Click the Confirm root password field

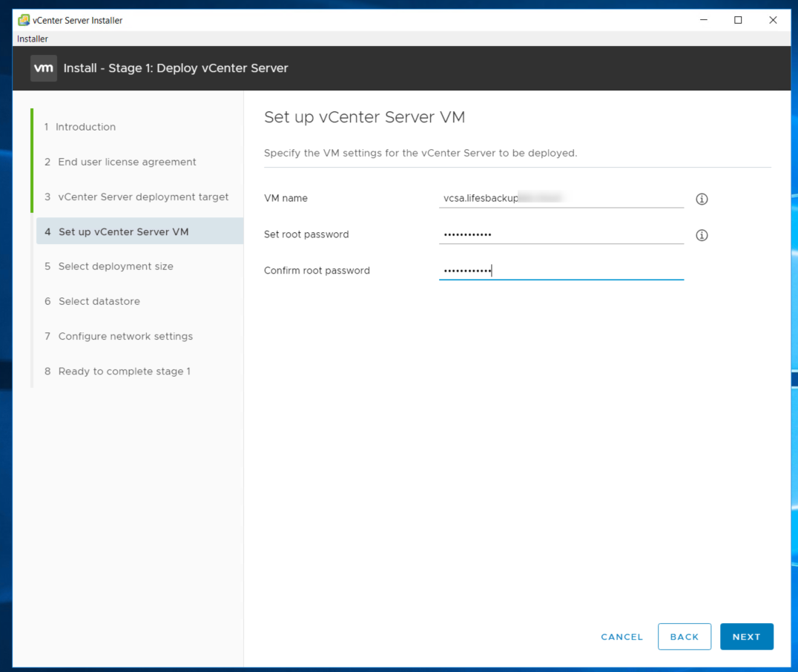point(561,271)
